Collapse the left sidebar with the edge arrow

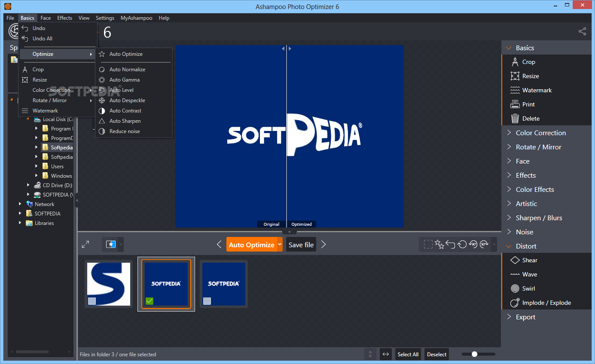(76, 200)
